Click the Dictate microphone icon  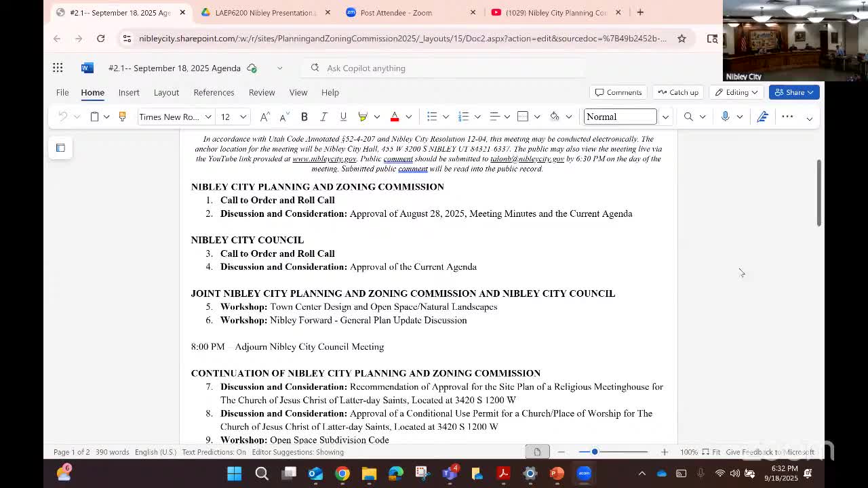tap(725, 117)
